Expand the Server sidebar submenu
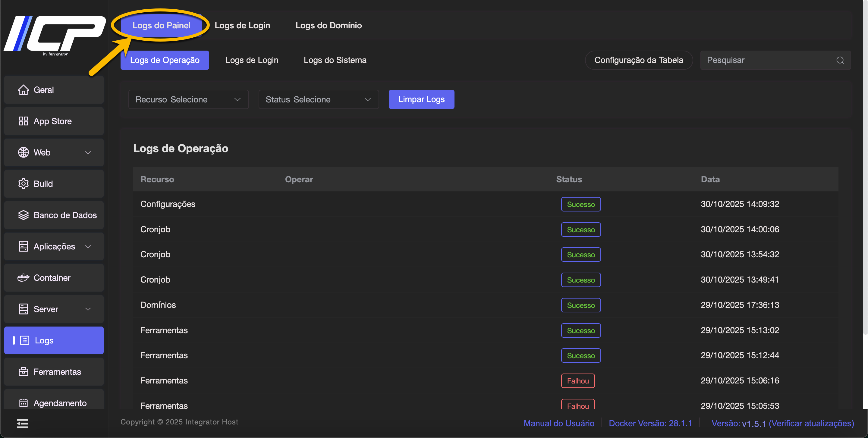Viewport: 868px width, 438px height. [x=88, y=309]
